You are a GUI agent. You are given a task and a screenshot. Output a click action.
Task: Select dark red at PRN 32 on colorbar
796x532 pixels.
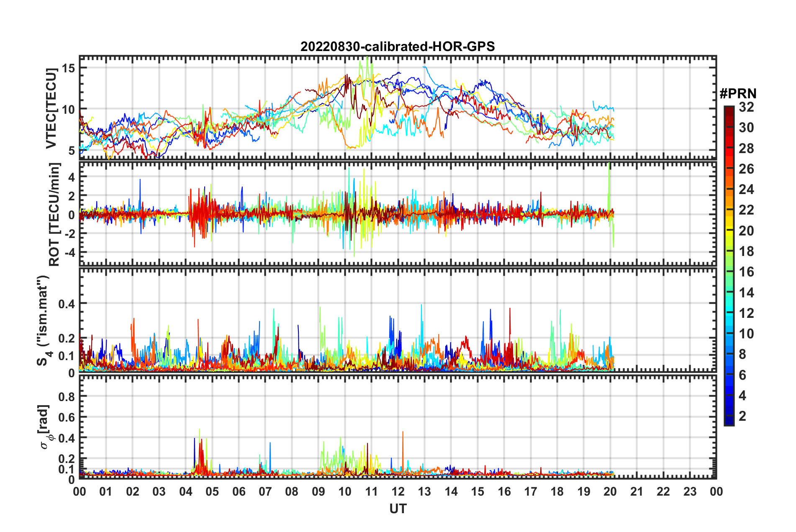(x=729, y=109)
